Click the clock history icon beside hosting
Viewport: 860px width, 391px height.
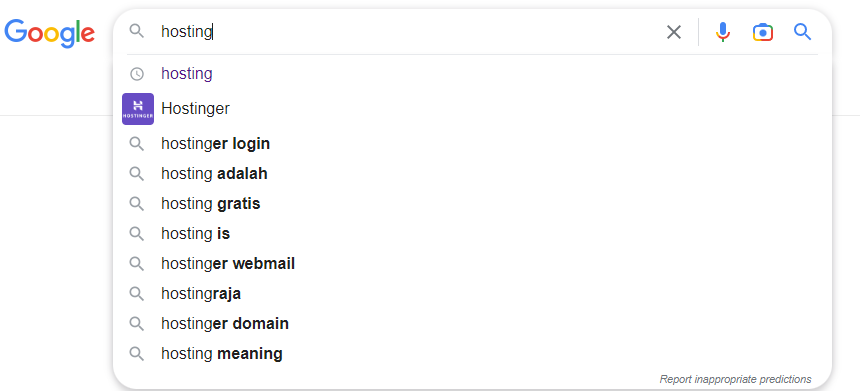[137, 73]
